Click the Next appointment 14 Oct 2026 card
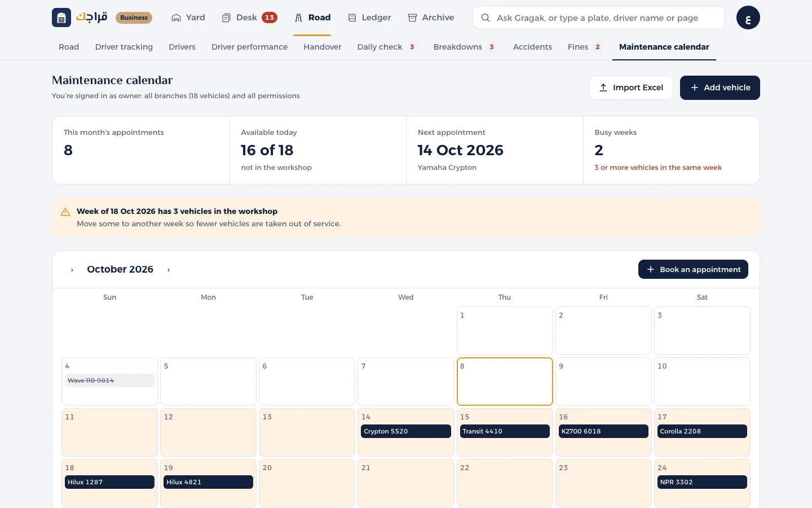 tap(495, 150)
